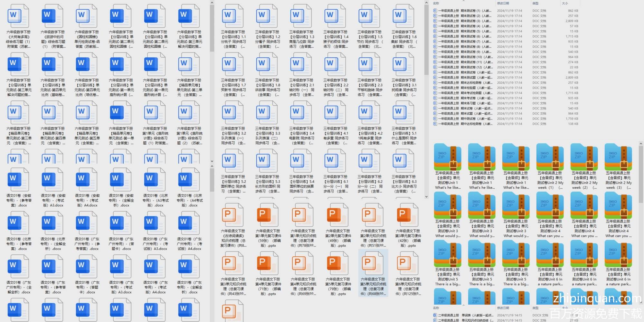Select the 期中达标检测卷 row in the list
The height and width of the screenshot is (322, 644).
click(506, 124)
